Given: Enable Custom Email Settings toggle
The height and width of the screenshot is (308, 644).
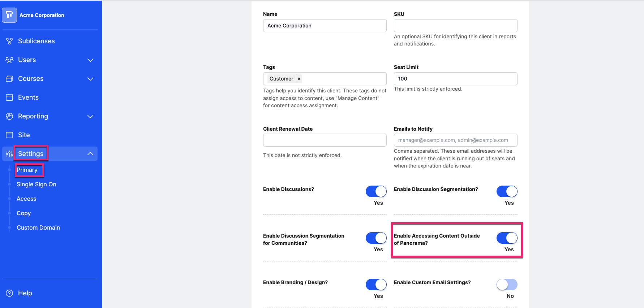Looking at the screenshot, I should pyautogui.click(x=507, y=285).
